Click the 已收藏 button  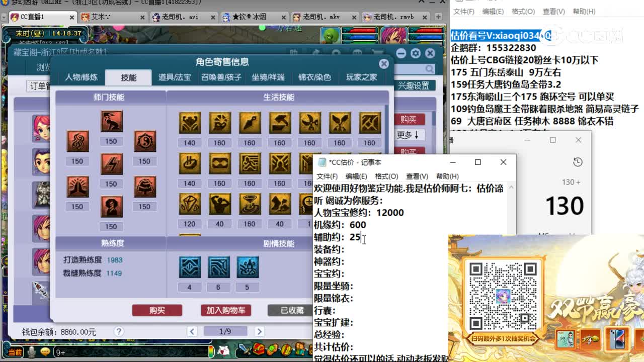point(291,310)
